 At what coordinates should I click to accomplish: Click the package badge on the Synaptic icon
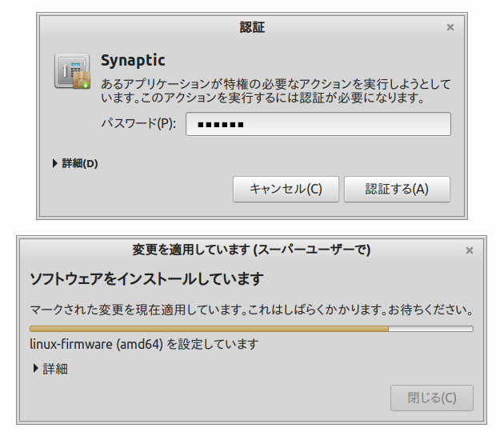click(x=82, y=81)
